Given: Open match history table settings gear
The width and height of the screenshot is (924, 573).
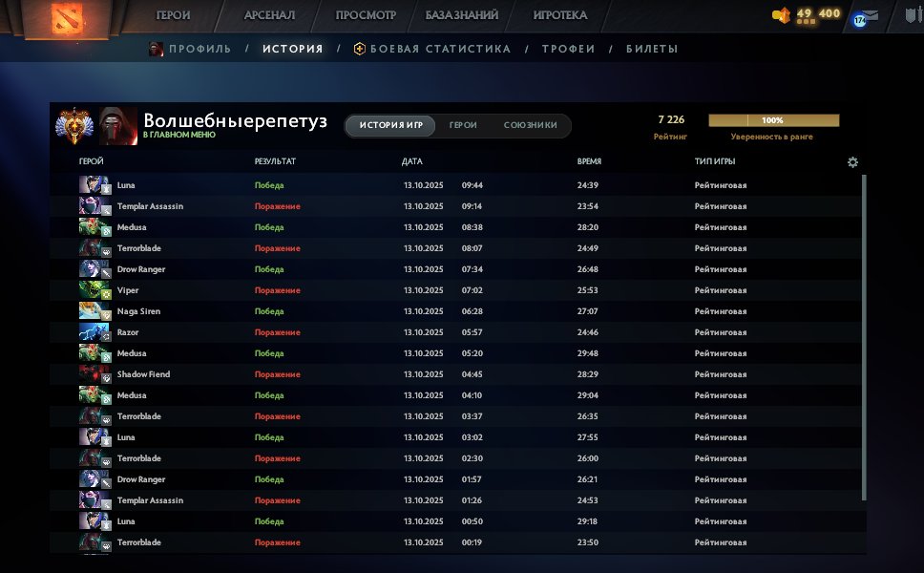Looking at the screenshot, I should [852, 162].
